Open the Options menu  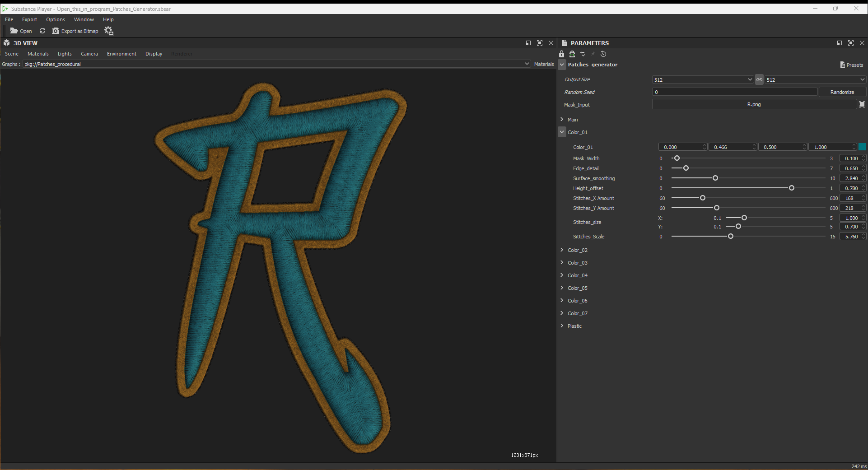pos(56,19)
